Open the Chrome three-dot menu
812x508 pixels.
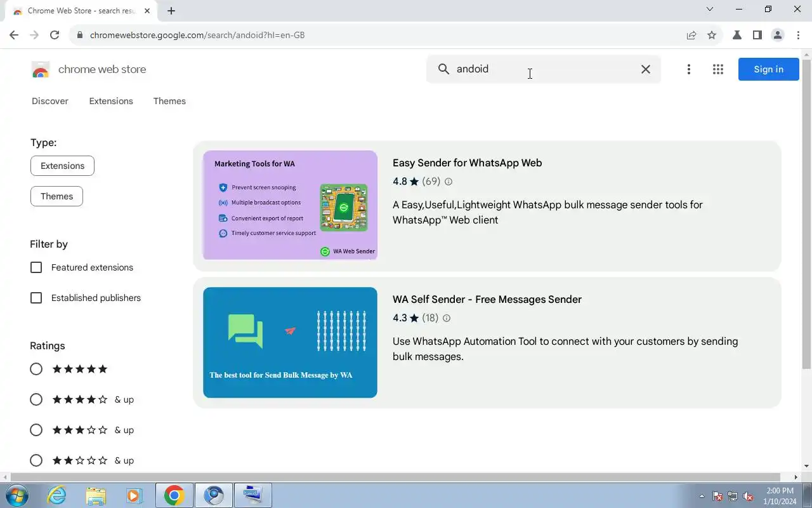coord(798,35)
